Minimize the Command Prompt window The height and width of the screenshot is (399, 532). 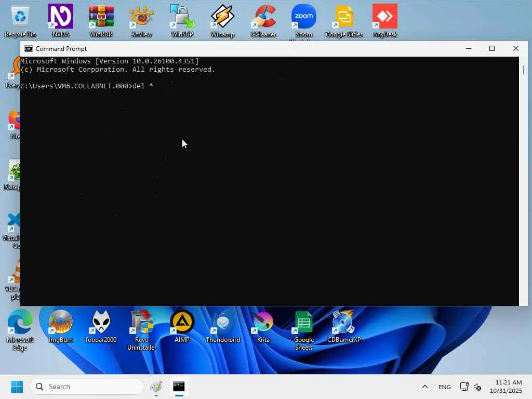pyautogui.click(x=469, y=48)
